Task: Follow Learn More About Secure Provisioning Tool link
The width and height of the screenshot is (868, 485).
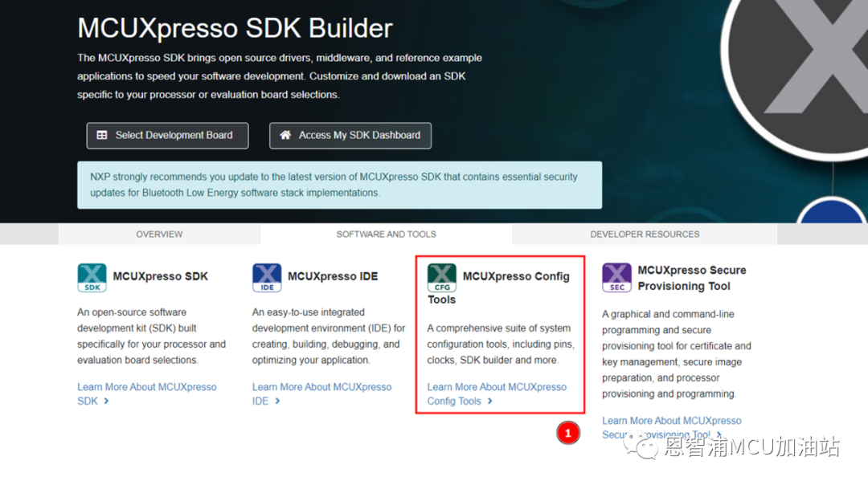Action: (671, 427)
